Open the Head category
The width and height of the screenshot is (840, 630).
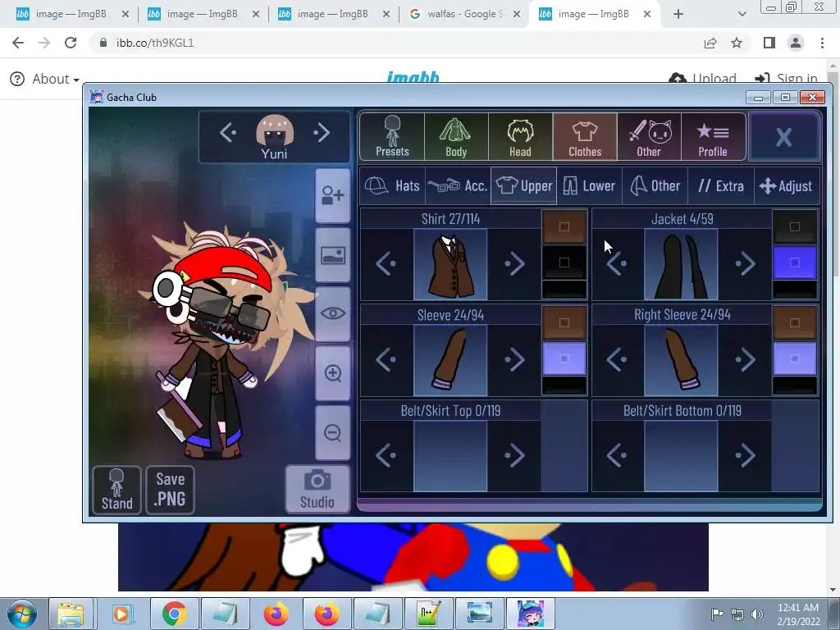(x=520, y=137)
